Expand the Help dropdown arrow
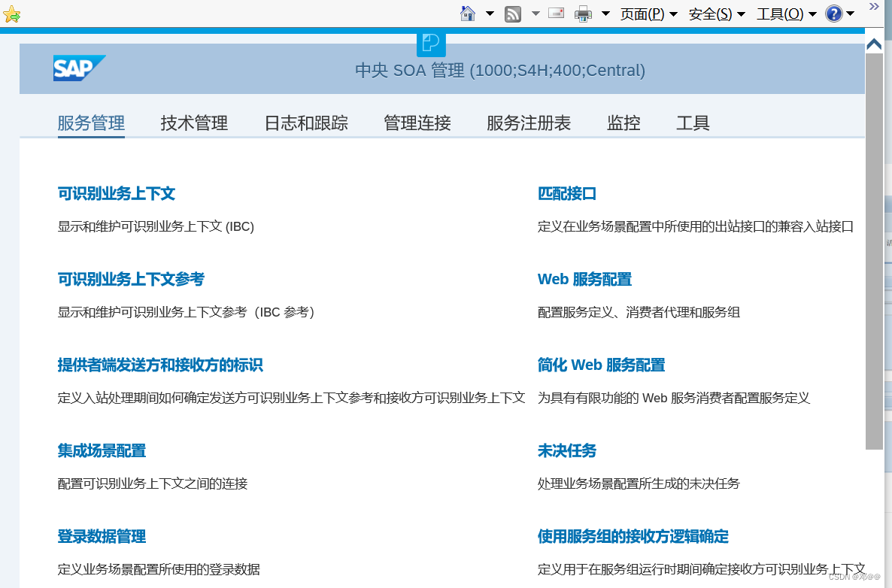892x588 pixels. (x=851, y=14)
